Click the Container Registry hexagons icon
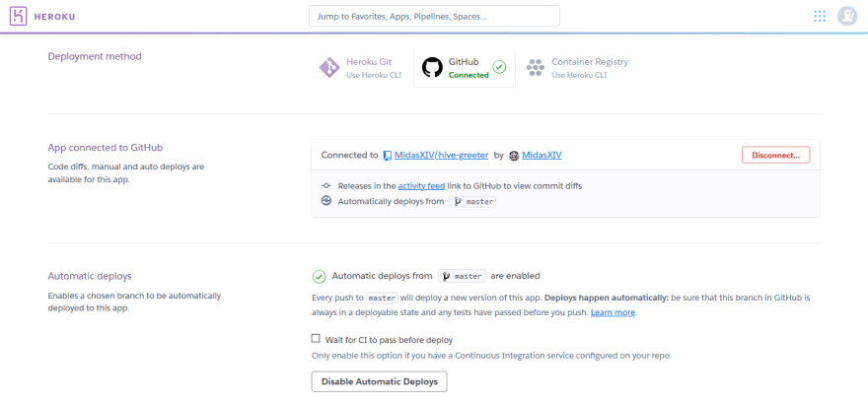Viewport: 868px width, 402px height. [x=536, y=67]
